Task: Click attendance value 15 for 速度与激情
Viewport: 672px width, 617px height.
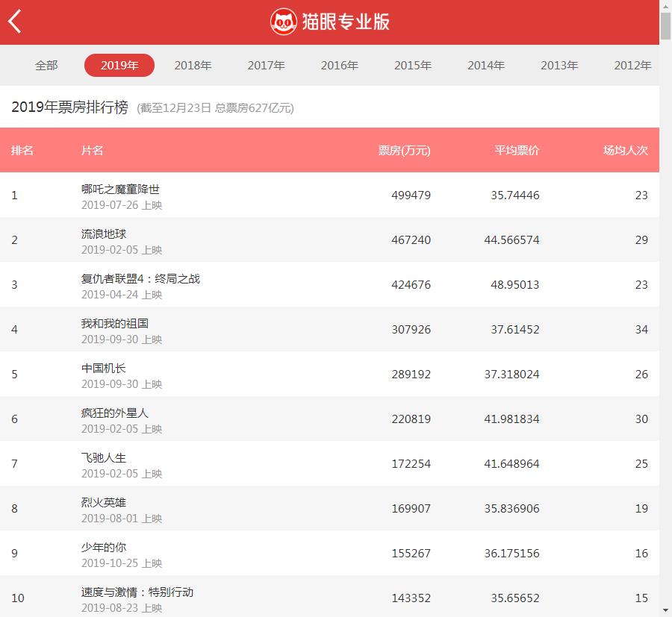Action: pyautogui.click(x=641, y=598)
